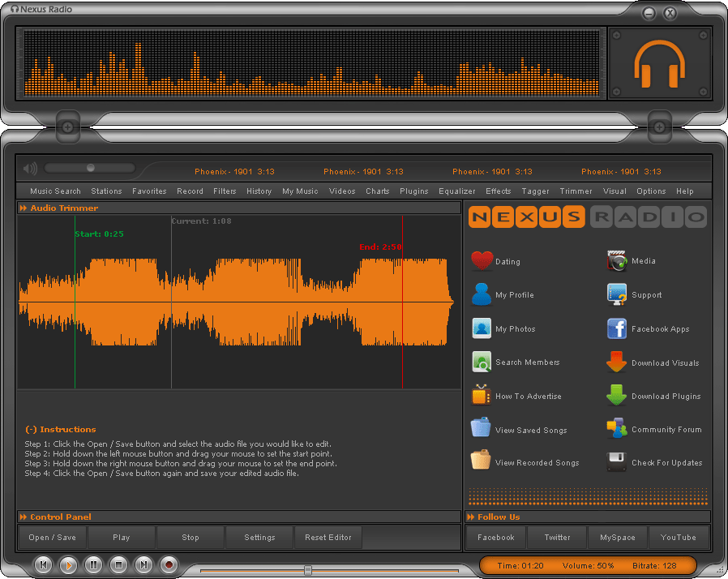Open the Media icon

point(617,261)
